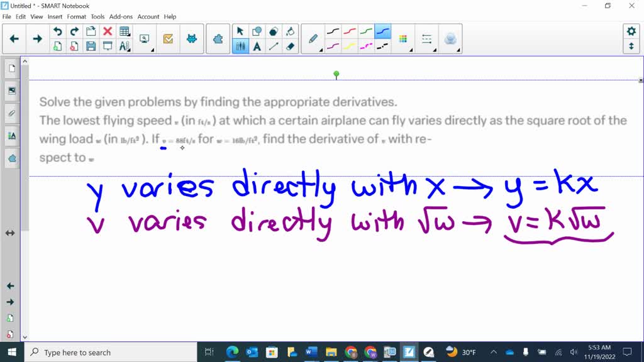The height and width of the screenshot is (362, 644).
Task: Go forward to the next page
Action: click(36, 38)
